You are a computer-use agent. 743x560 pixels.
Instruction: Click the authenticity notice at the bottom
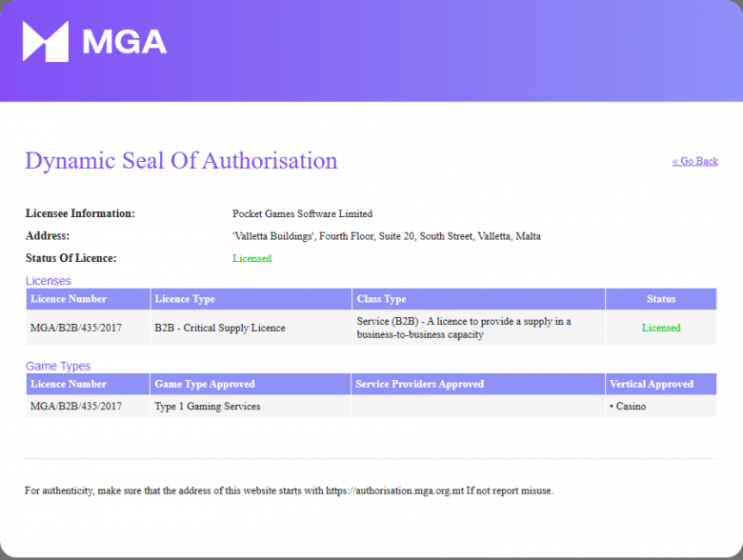(x=289, y=490)
